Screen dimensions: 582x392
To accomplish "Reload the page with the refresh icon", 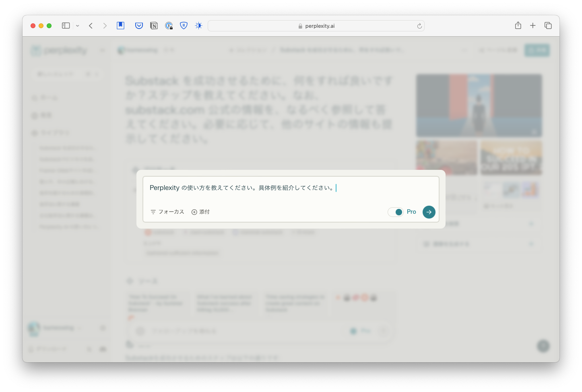I will tap(419, 26).
